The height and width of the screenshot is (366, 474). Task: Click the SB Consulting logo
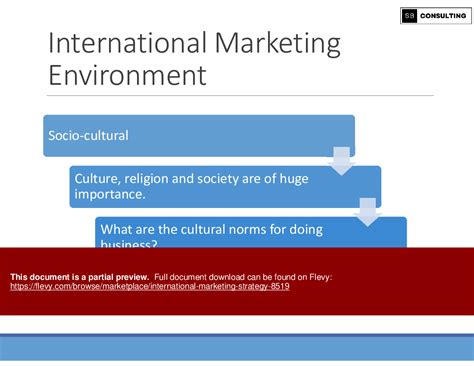coord(436,16)
